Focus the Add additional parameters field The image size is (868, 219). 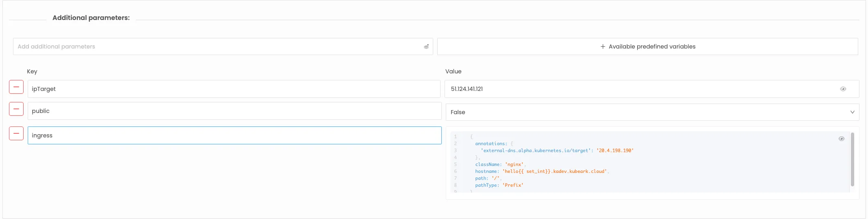pyautogui.click(x=223, y=46)
